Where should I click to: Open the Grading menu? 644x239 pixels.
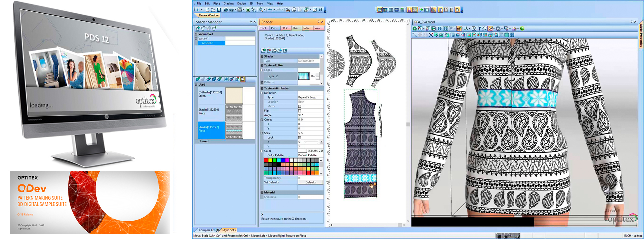coord(228,4)
